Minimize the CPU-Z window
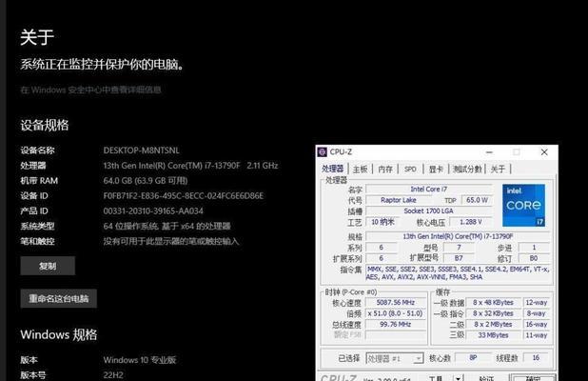Viewport: 588px width, 381px height. click(489, 152)
